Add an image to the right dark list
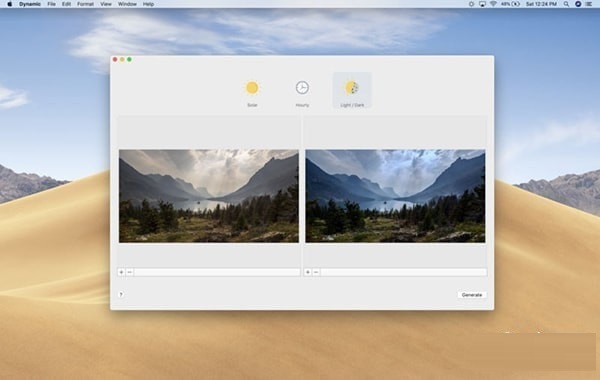The image size is (600, 380). (x=308, y=272)
